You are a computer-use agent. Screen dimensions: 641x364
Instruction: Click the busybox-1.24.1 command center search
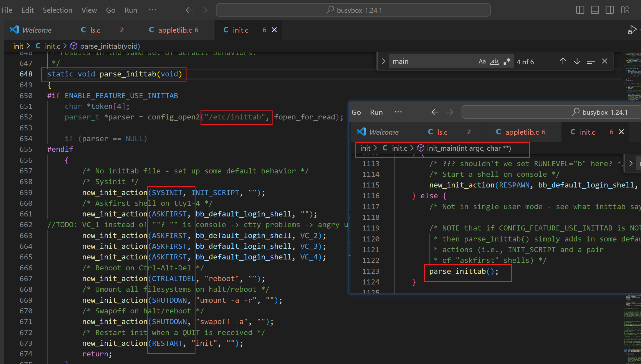[353, 10]
